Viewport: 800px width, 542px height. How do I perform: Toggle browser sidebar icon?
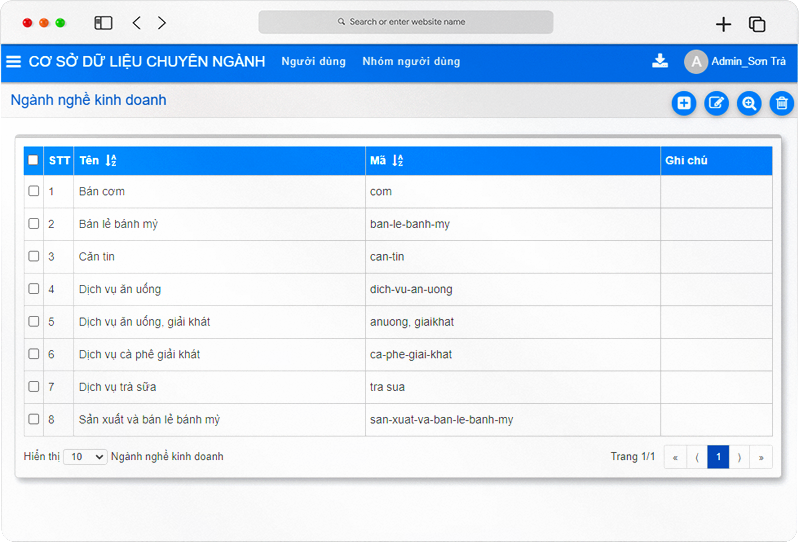103,23
